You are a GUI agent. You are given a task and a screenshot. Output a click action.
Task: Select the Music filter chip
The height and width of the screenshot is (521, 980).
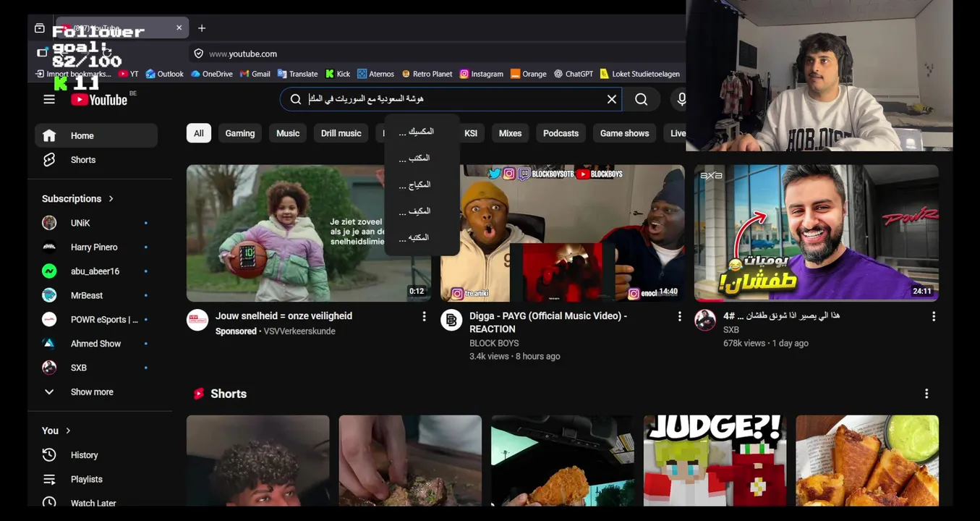[288, 133]
